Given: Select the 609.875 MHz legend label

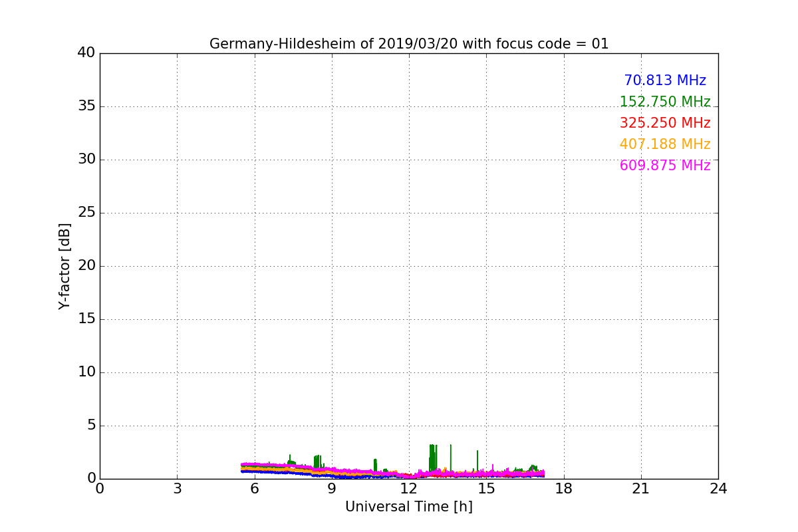Looking at the screenshot, I should 665,166.
